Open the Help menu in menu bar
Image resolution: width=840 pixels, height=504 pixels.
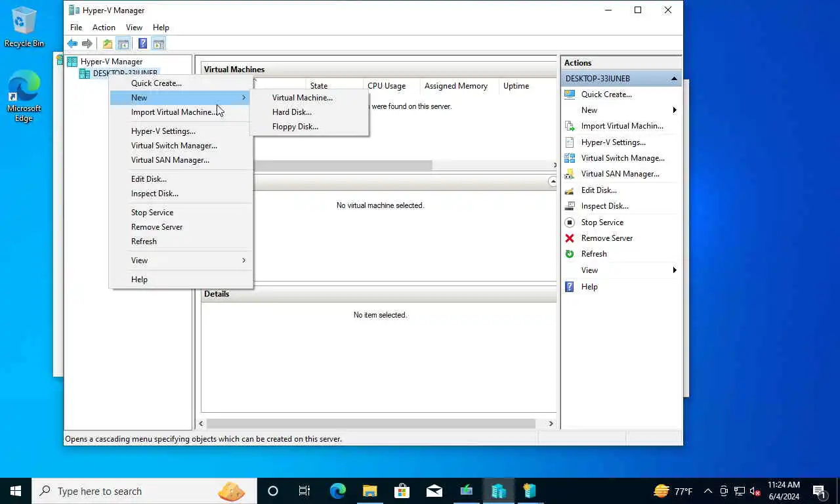161,28
